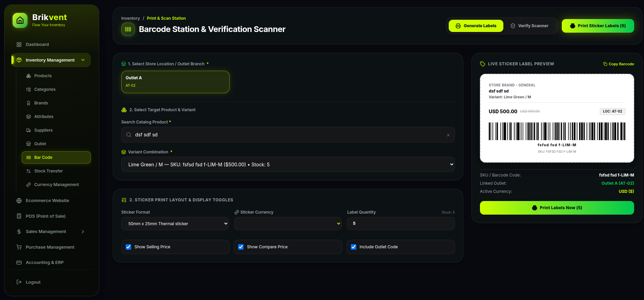Click Print Labels Now (5) button

557,208
